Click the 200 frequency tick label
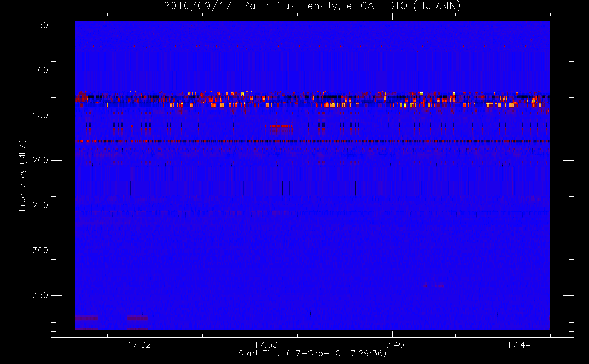 coord(40,160)
